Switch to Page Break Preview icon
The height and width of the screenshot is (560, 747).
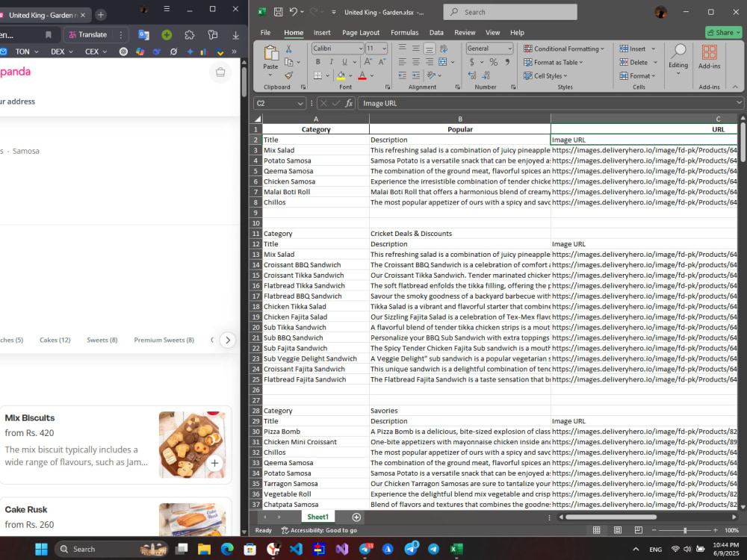(639, 530)
